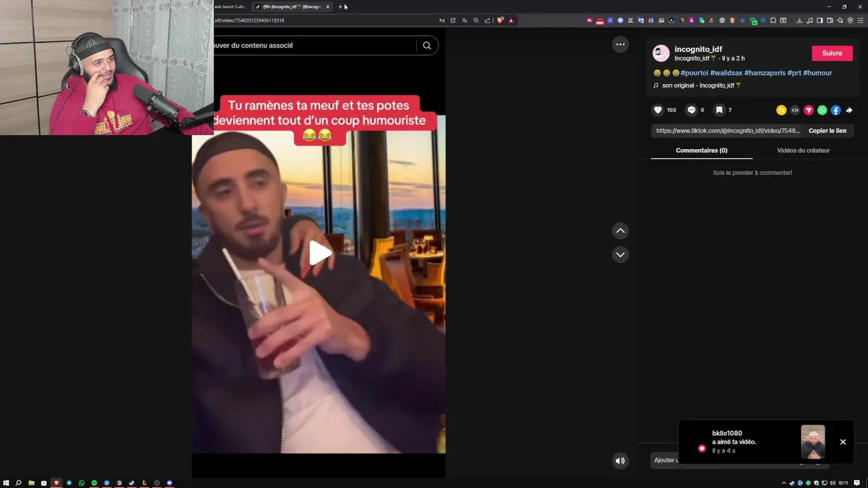Open more share options arrow
868x488 pixels.
tap(849, 110)
